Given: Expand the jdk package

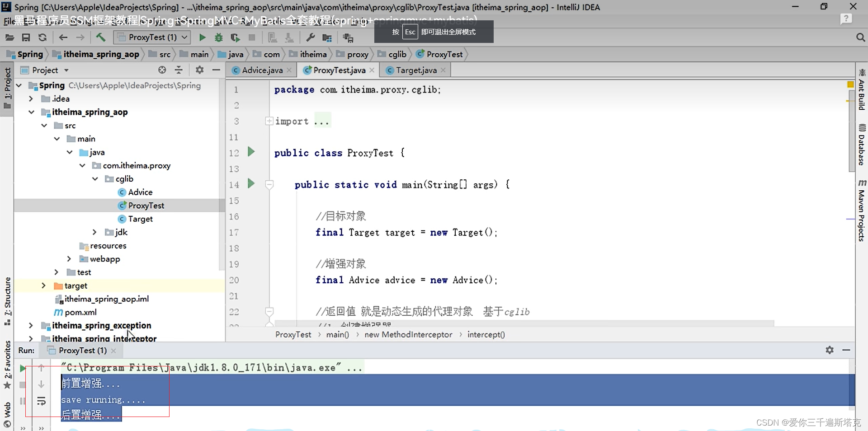Looking at the screenshot, I should (94, 232).
